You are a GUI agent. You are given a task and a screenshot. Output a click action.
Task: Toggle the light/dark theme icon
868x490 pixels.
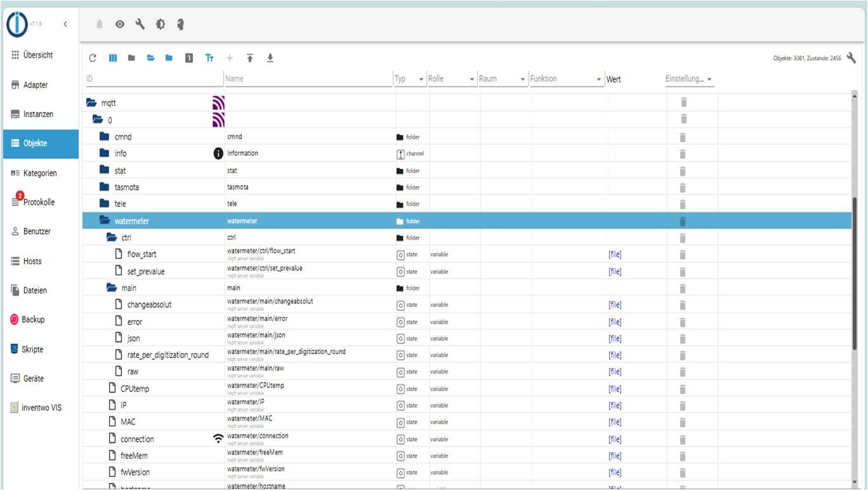tap(160, 24)
